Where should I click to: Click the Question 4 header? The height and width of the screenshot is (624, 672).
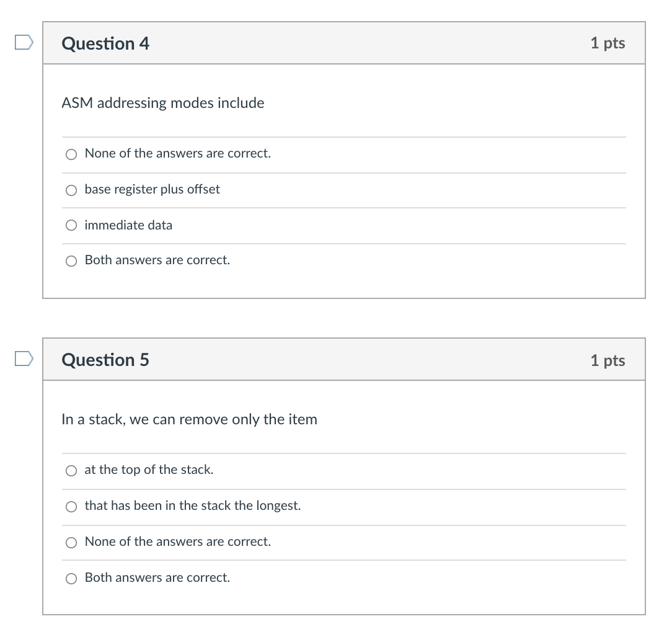[105, 43]
